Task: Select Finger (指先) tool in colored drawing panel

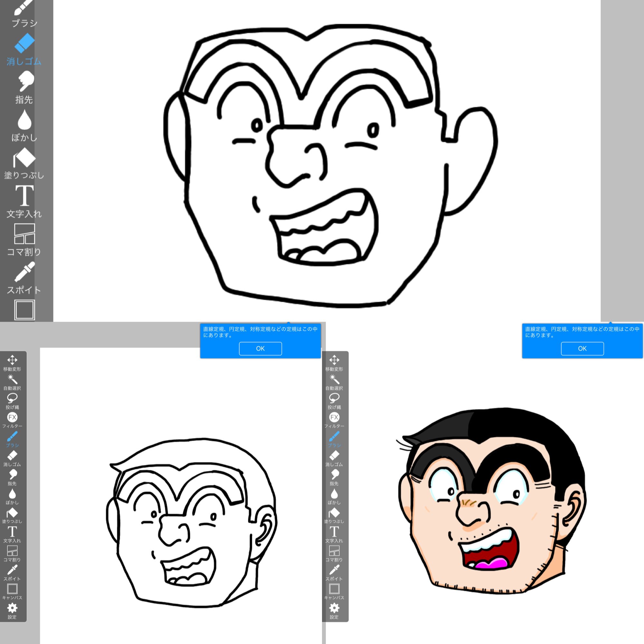Action: (x=334, y=477)
